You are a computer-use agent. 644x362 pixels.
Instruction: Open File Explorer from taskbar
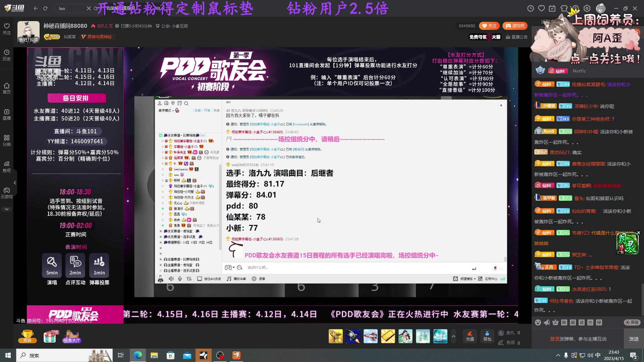[x=154, y=355]
